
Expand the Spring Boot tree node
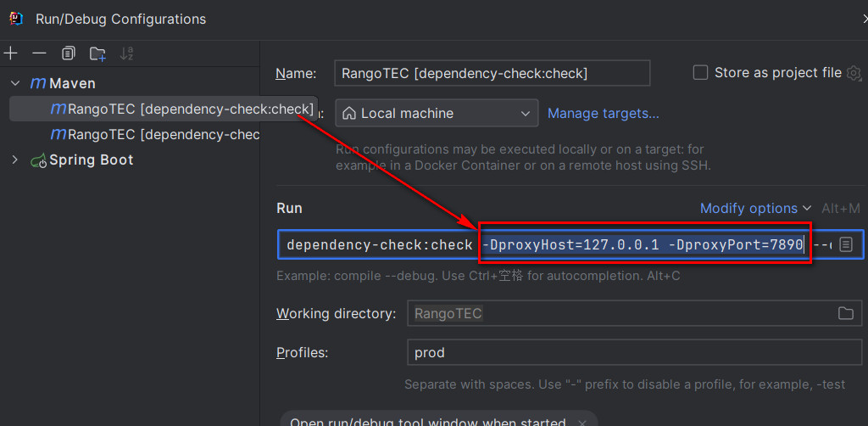point(15,160)
